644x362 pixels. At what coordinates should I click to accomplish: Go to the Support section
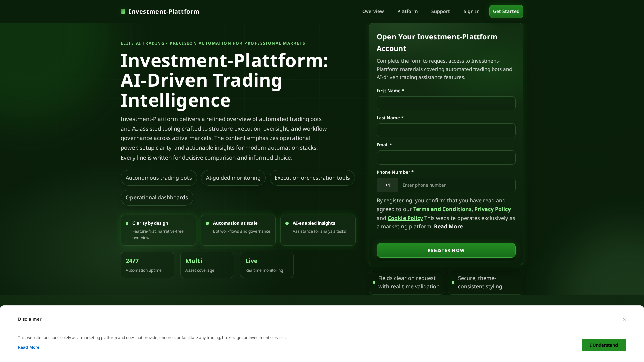[x=440, y=11]
